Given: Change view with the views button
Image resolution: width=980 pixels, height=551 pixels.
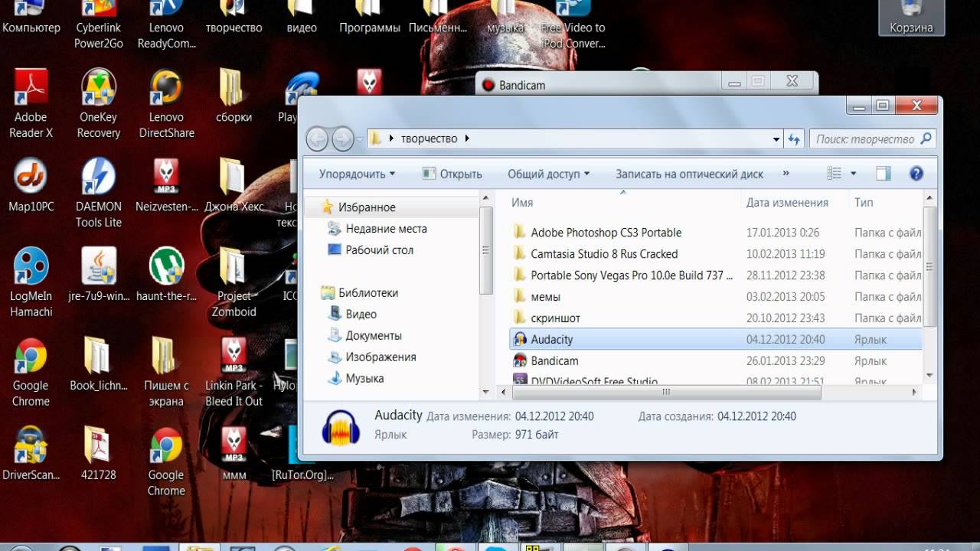Looking at the screenshot, I should 835,174.
